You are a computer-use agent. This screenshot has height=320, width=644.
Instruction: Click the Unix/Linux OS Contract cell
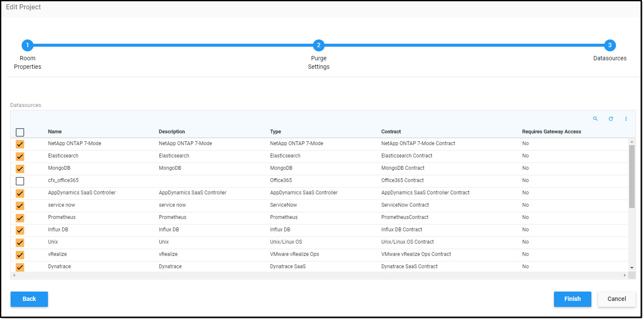click(408, 242)
